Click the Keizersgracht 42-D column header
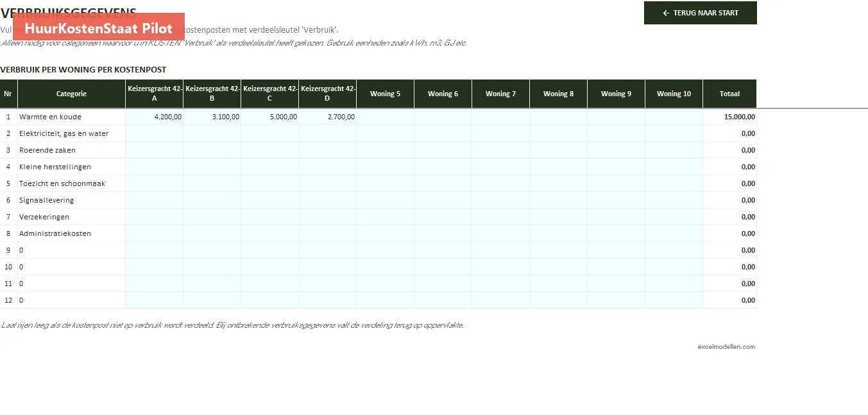Viewport: 868px width, 415px height. (x=328, y=94)
